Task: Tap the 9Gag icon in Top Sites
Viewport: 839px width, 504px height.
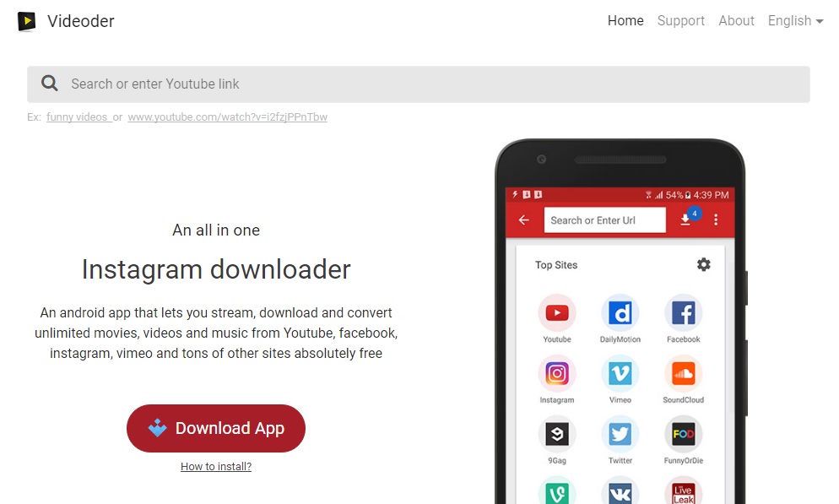Action: point(557,434)
